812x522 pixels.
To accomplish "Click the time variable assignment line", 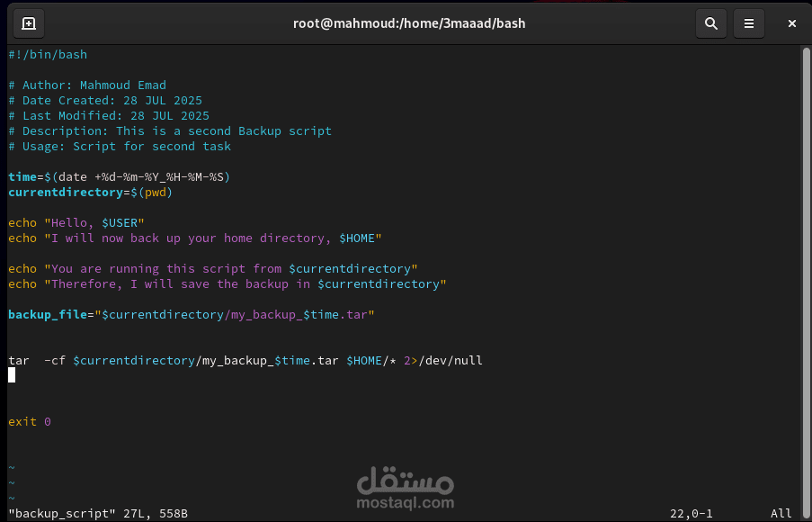I will [119, 176].
